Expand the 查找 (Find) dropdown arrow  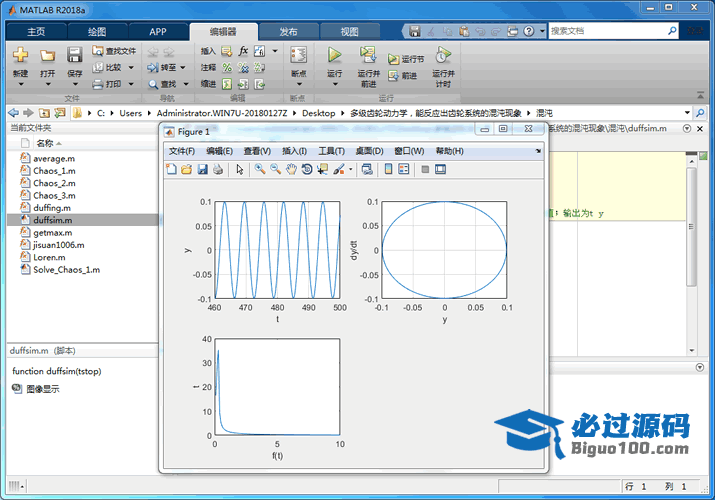[186, 84]
